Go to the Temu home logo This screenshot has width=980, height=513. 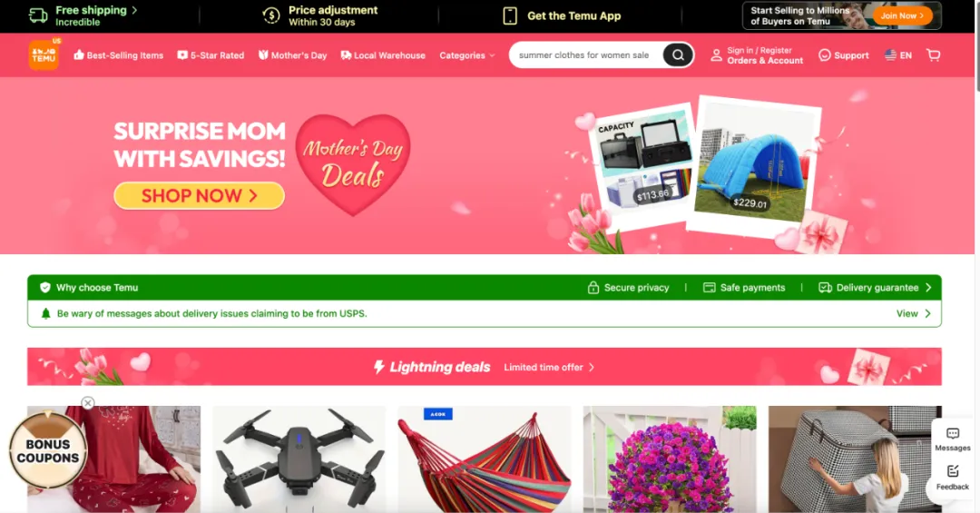44,55
